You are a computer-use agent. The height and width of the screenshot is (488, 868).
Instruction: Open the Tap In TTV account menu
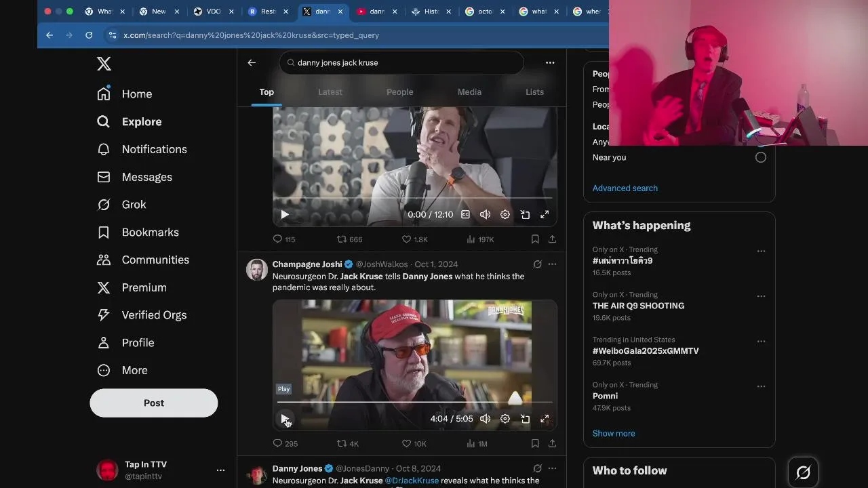click(161, 470)
